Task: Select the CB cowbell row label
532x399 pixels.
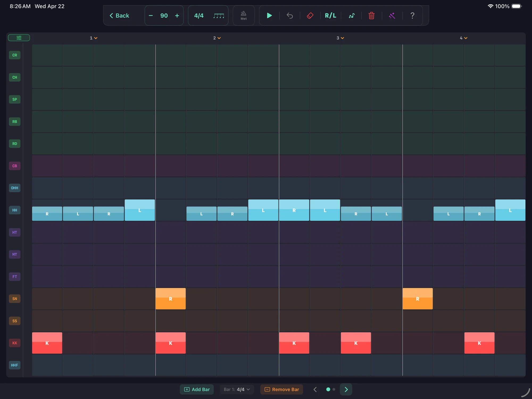Action: pyautogui.click(x=15, y=166)
